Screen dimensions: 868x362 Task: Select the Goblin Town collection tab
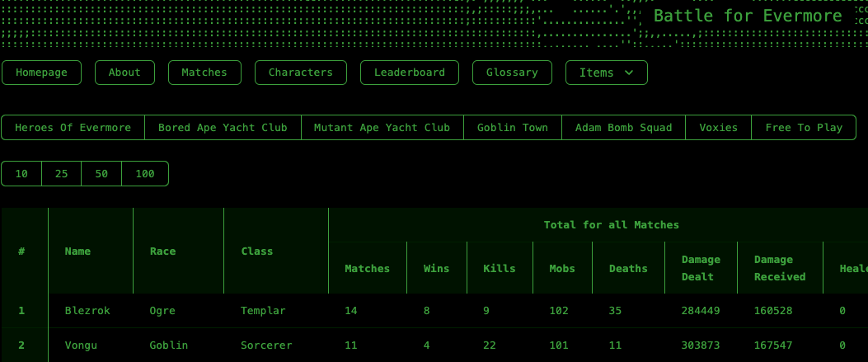[x=513, y=128]
